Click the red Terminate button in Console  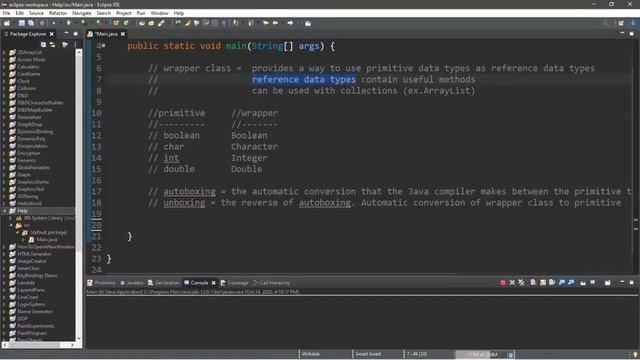[x=503, y=282]
